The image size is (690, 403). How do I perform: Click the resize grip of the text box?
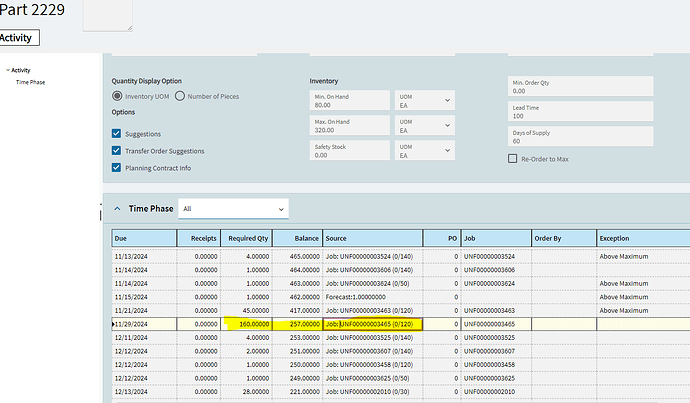click(129, 28)
